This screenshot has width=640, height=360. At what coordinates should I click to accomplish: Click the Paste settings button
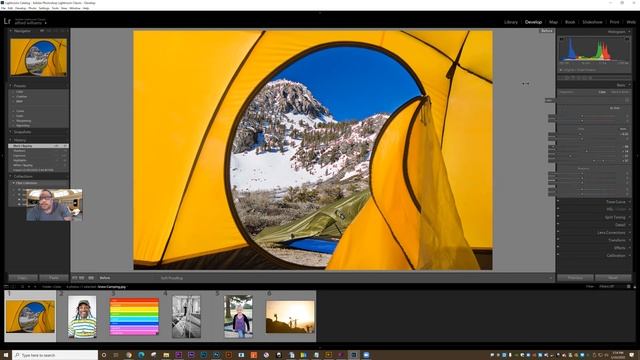[54, 278]
